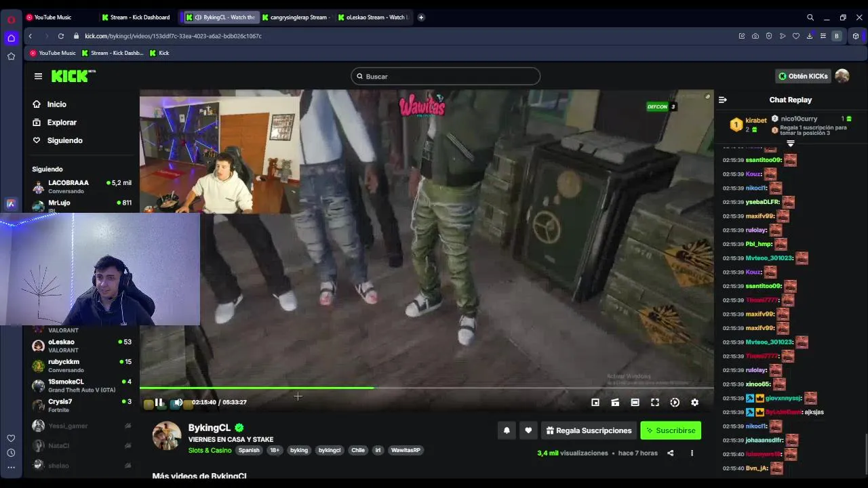Image resolution: width=868 pixels, height=488 pixels.
Task: Toggle notifications with the bell icon
Action: 507,430
